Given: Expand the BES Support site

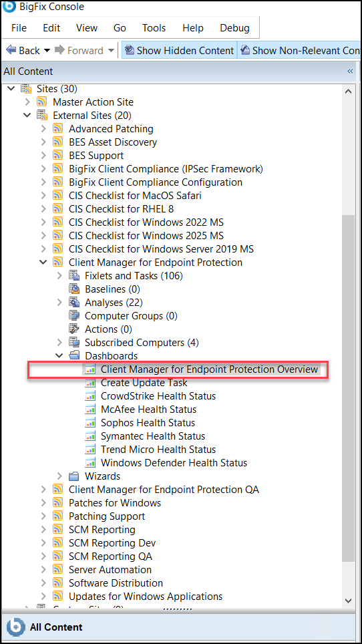Looking at the screenshot, I should 43,155.
